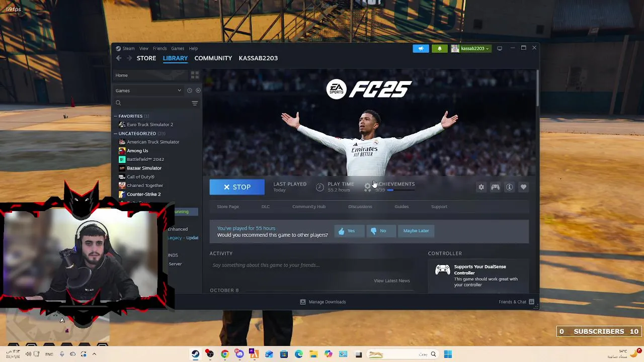This screenshot has width=644, height=362.
Task: Open the KASSAB2203 profile tab
Action: coord(258,58)
